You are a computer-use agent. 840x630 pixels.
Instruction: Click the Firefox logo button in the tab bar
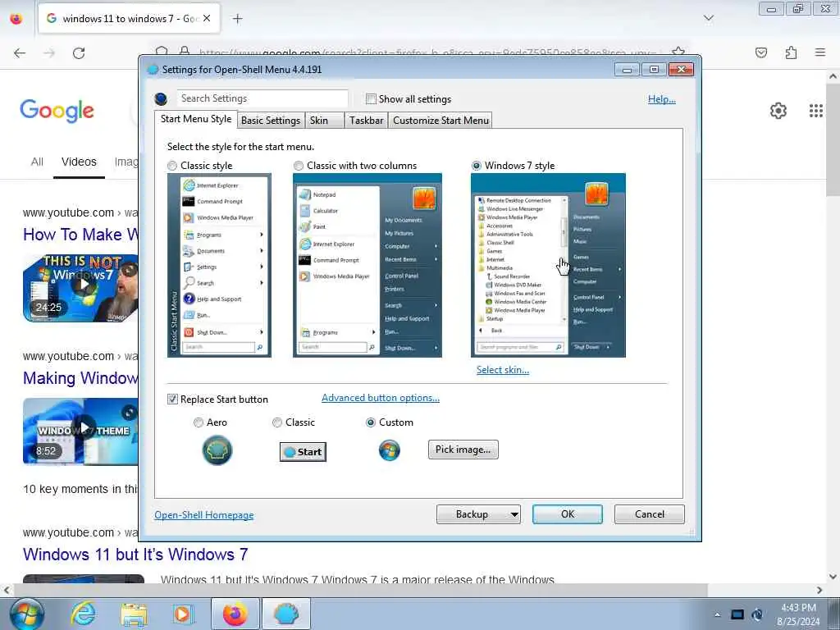(x=16, y=19)
